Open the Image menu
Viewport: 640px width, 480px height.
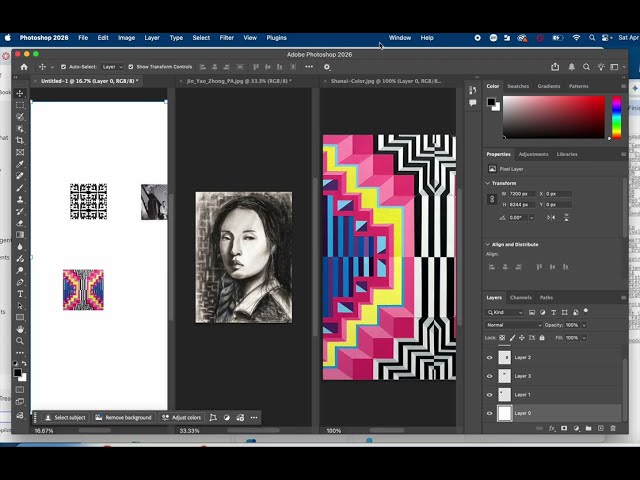127,38
